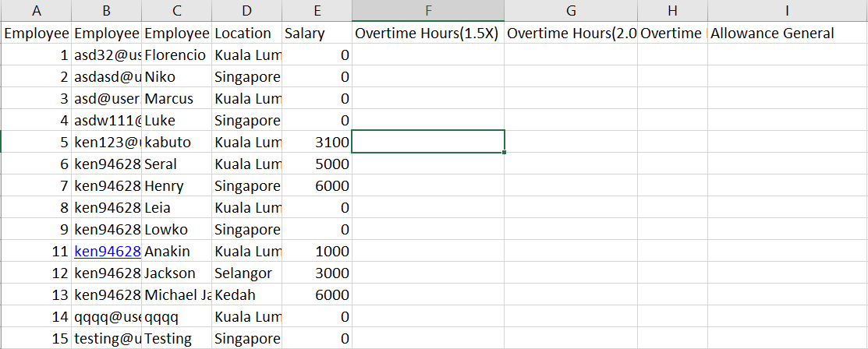The width and height of the screenshot is (868, 349).
Task: Select the cell containing 'Leia'
Action: coord(176,208)
